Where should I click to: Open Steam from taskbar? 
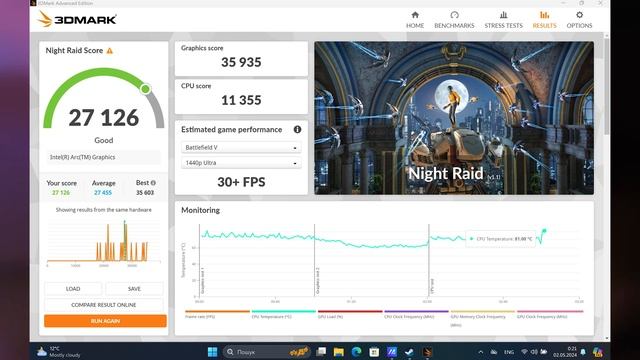[x=409, y=352]
